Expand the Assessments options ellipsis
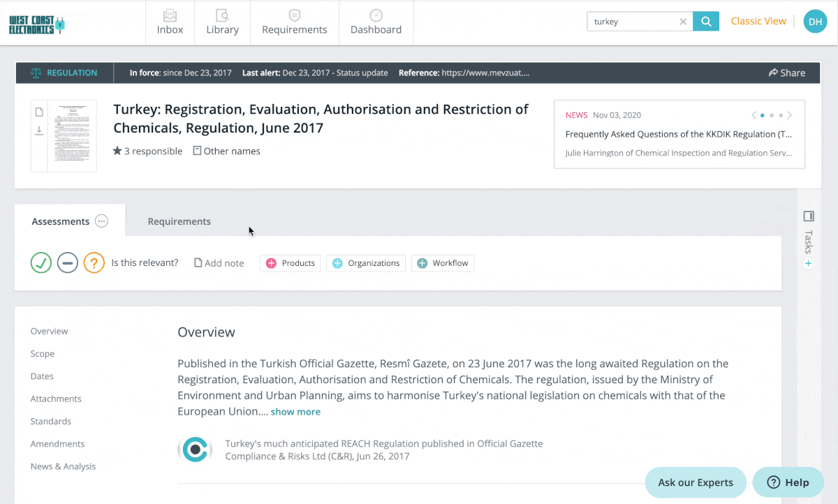 [102, 221]
